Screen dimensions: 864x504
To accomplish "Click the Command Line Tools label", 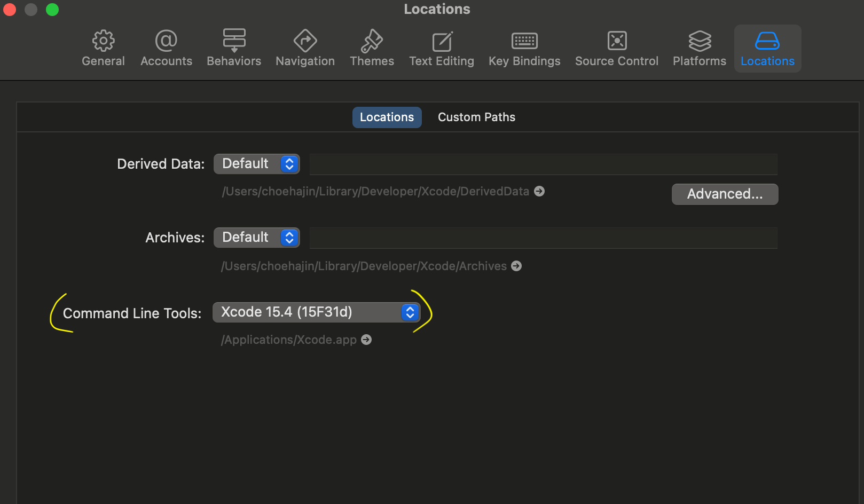I will pos(132,313).
